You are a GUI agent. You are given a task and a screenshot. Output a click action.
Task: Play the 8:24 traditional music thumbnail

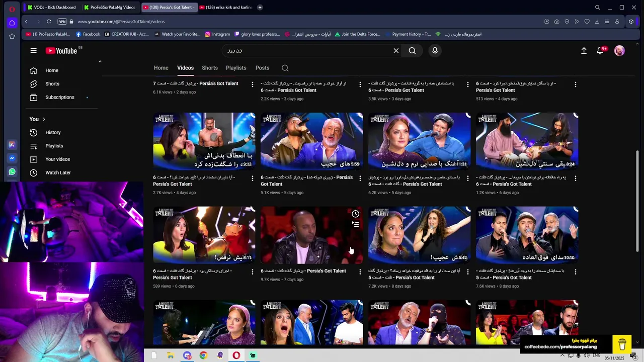pos(527,141)
